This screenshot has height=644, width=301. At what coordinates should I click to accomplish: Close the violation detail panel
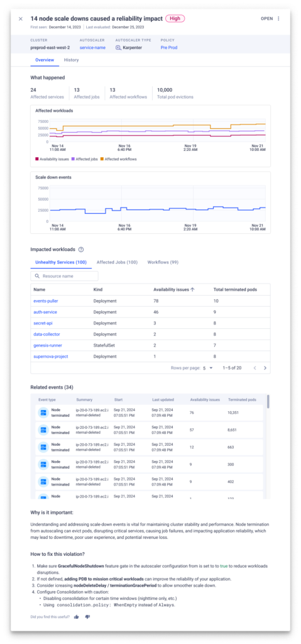point(21,18)
